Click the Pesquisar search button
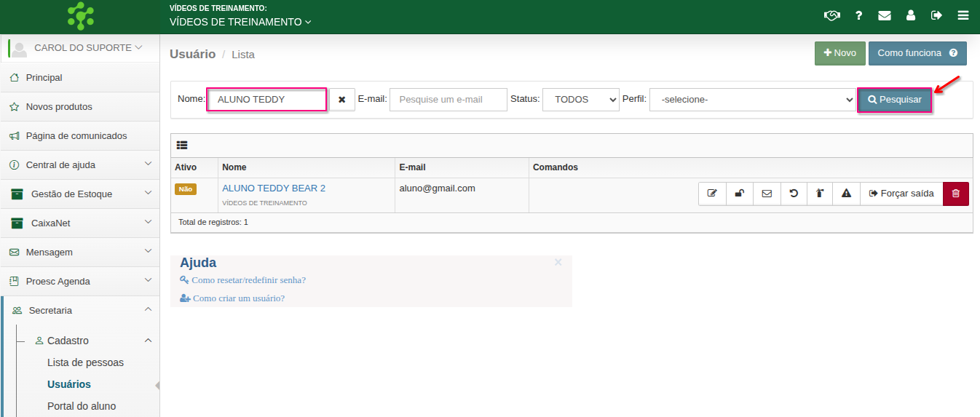 click(894, 100)
